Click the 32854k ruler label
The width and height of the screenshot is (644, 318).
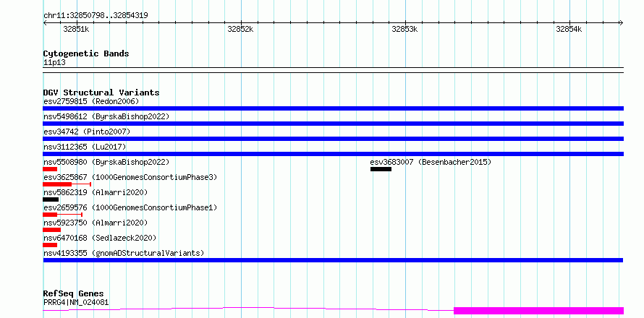569,29
